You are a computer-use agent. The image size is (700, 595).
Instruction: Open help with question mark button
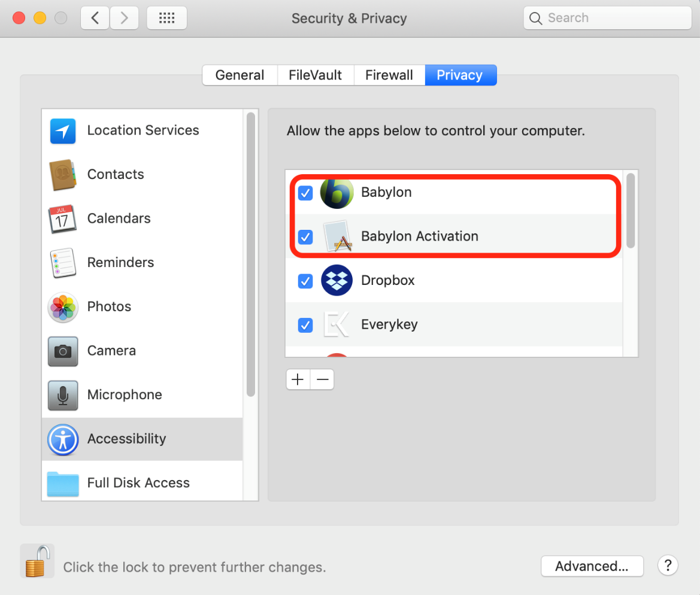tap(668, 566)
